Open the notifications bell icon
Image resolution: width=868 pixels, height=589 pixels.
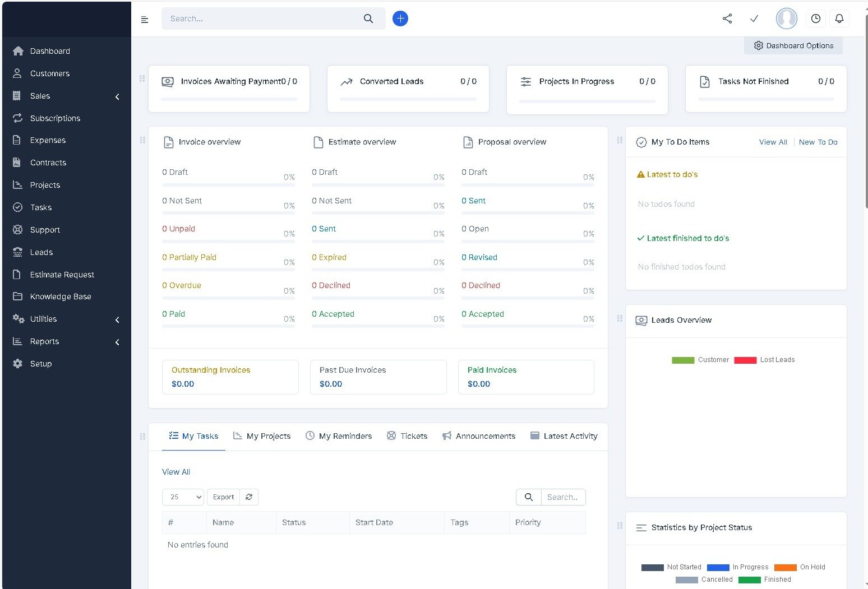click(x=839, y=18)
